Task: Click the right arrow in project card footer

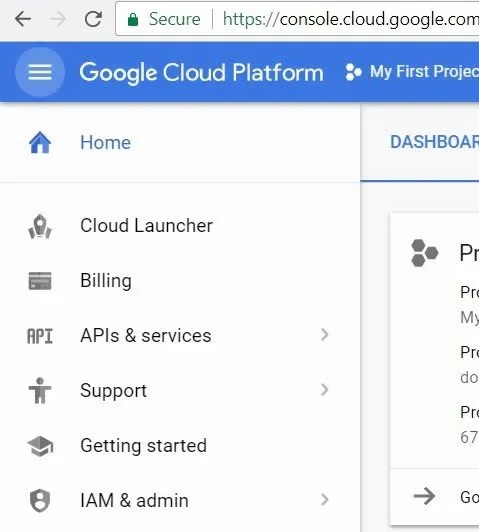Action: click(424, 497)
